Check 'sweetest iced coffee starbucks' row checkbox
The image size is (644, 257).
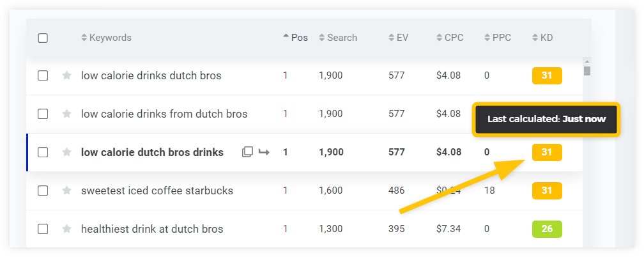(43, 191)
